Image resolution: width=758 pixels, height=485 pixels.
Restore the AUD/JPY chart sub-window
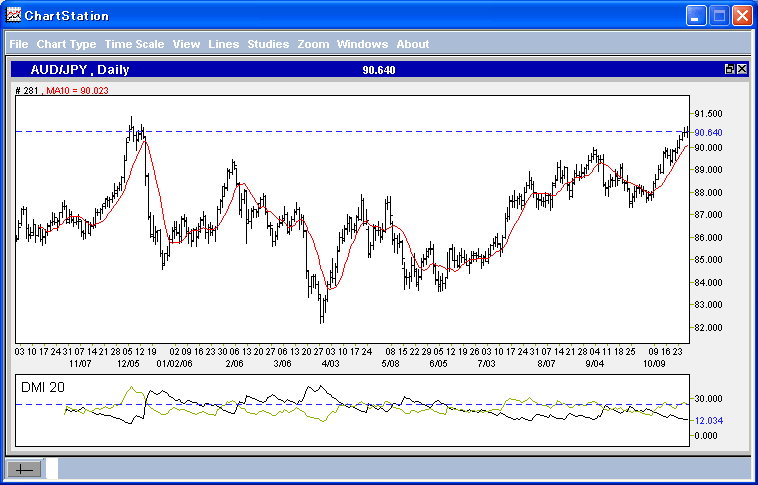tap(729, 70)
